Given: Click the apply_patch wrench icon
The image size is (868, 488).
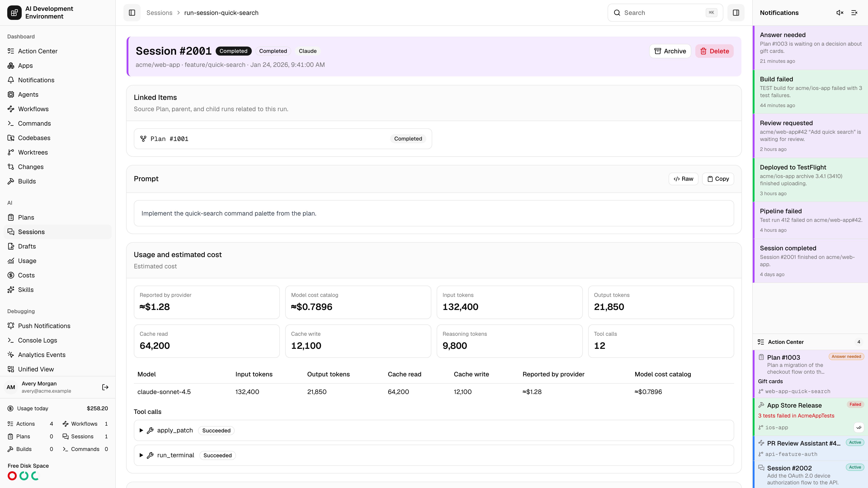Looking at the screenshot, I should [x=150, y=430].
